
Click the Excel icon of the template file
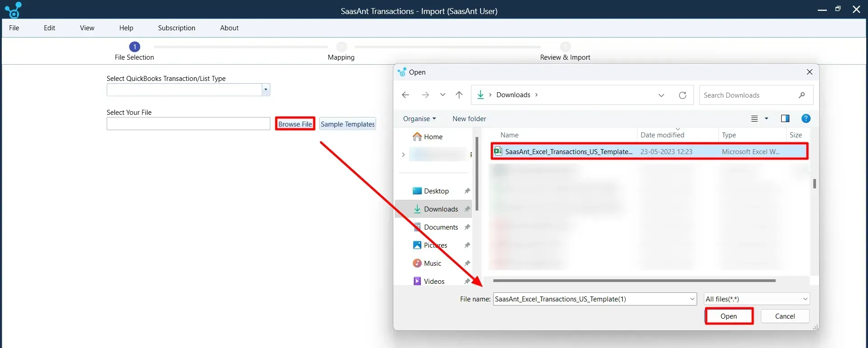tap(498, 151)
